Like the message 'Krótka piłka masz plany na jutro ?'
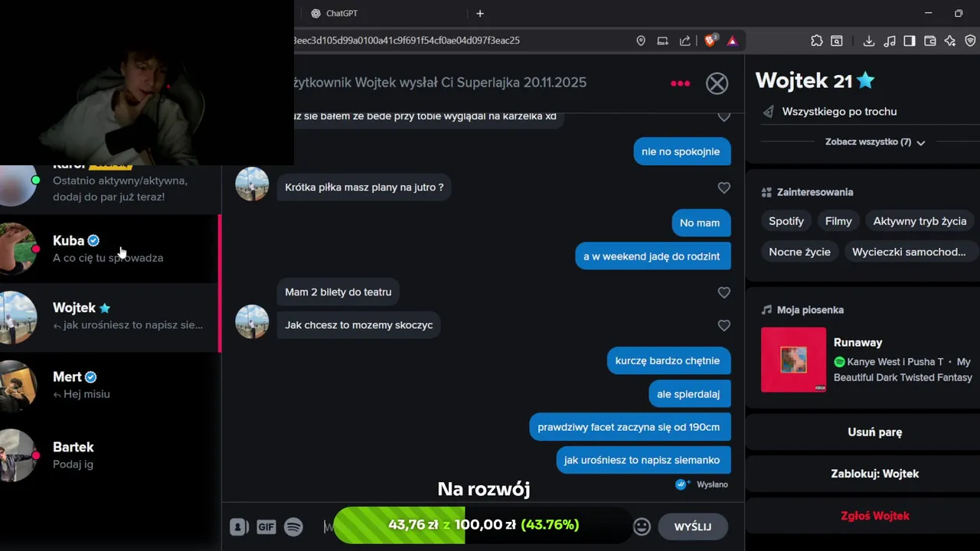 724,187
